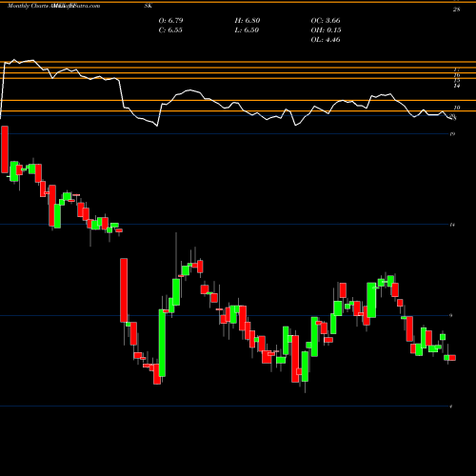The width and height of the screenshot is (476, 476).
Task: Click the 'OC: 3.66' value
Action: coord(326,21)
